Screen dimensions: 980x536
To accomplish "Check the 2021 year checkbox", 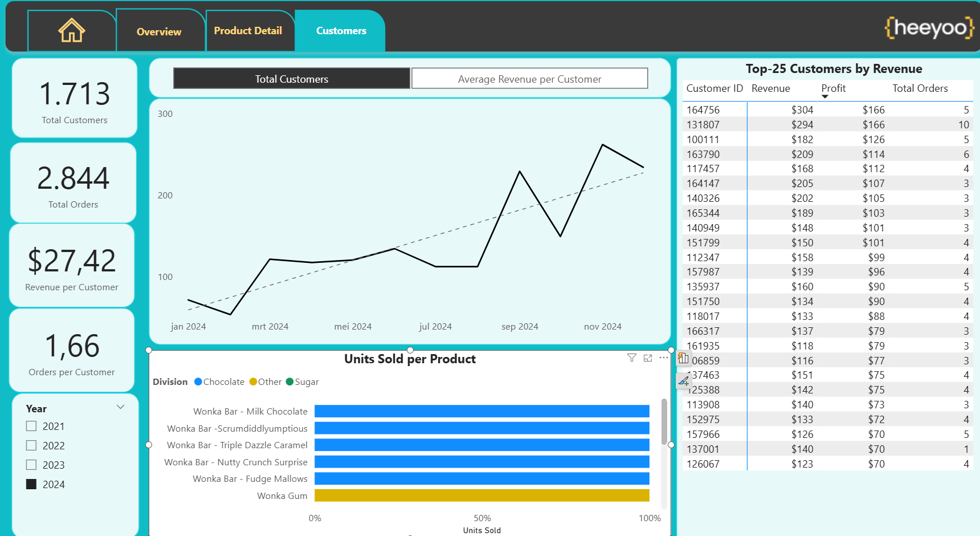I will pyautogui.click(x=31, y=426).
